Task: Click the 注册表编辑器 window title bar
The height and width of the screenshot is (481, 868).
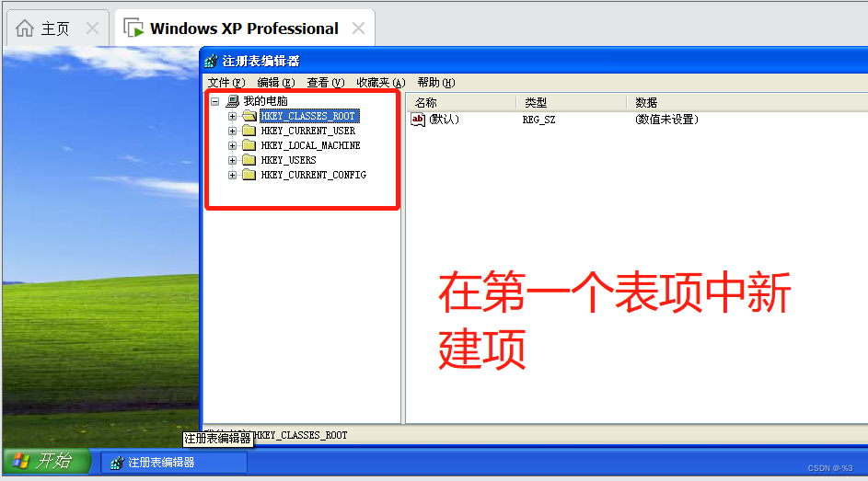Action: click(x=534, y=61)
